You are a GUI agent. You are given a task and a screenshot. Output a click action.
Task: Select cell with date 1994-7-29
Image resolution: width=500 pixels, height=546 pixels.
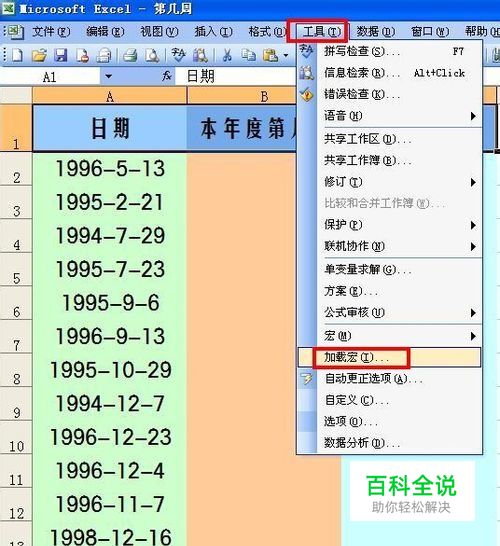point(110,236)
